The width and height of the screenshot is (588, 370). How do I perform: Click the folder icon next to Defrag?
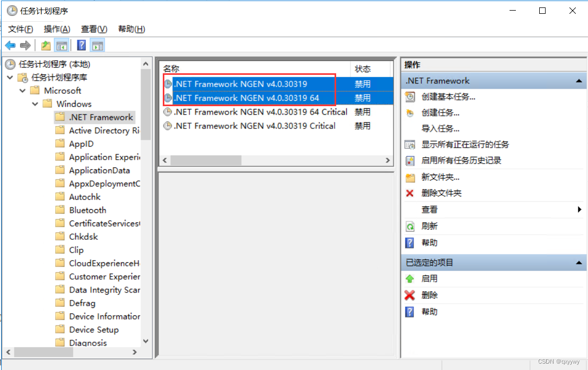pos(60,303)
